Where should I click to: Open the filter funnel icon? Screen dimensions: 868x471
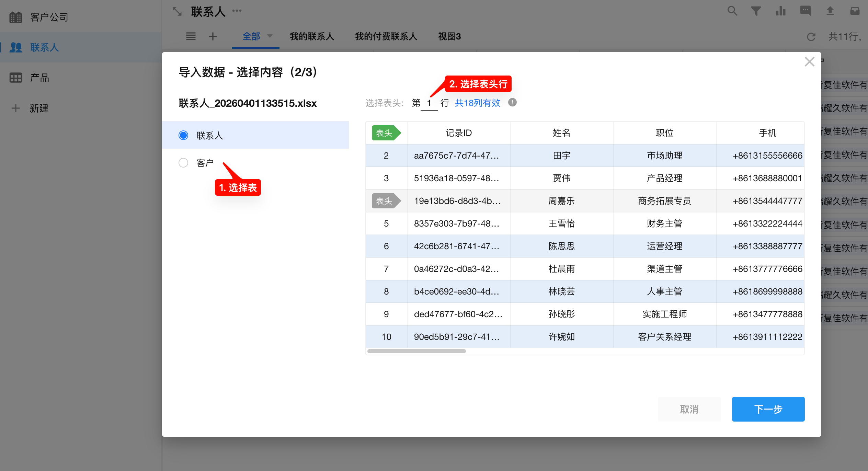coord(756,11)
